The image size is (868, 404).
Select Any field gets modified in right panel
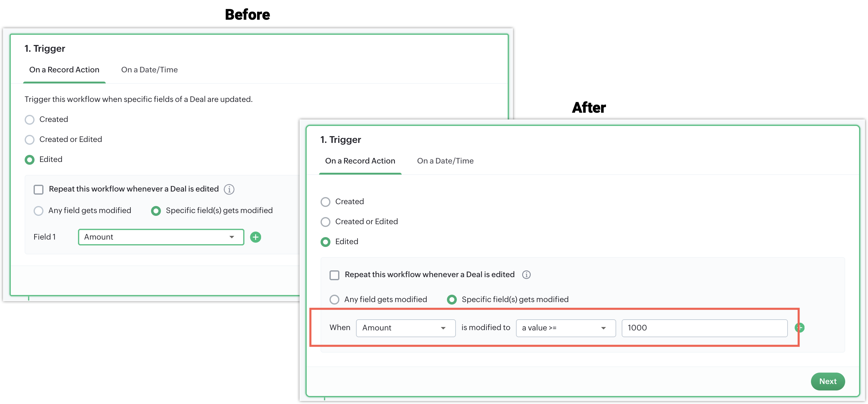334,300
